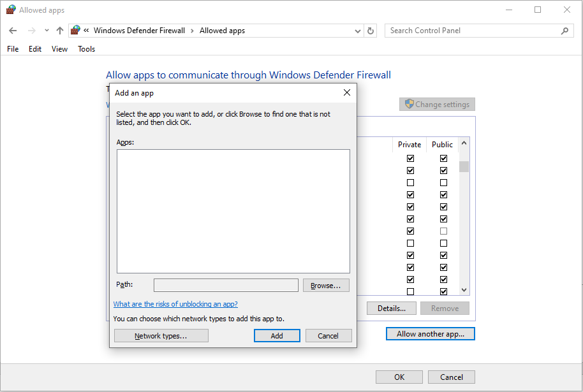Click Cancel at the bottom of Allowed apps window
Screen dimensions: 583x392
452,377
